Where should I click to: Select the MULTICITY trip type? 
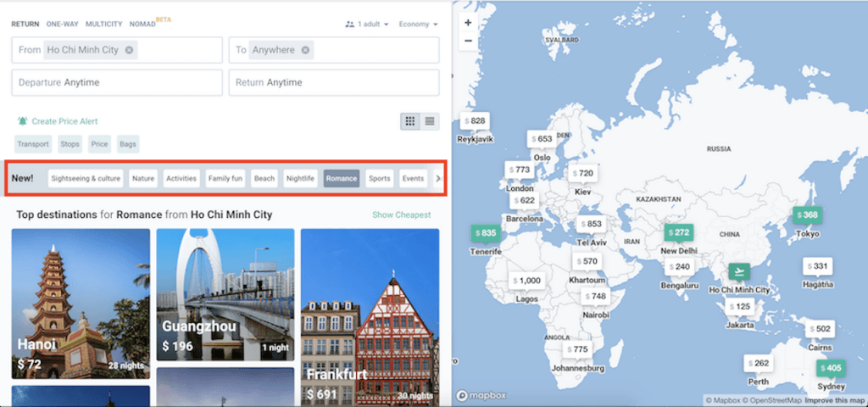(104, 25)
